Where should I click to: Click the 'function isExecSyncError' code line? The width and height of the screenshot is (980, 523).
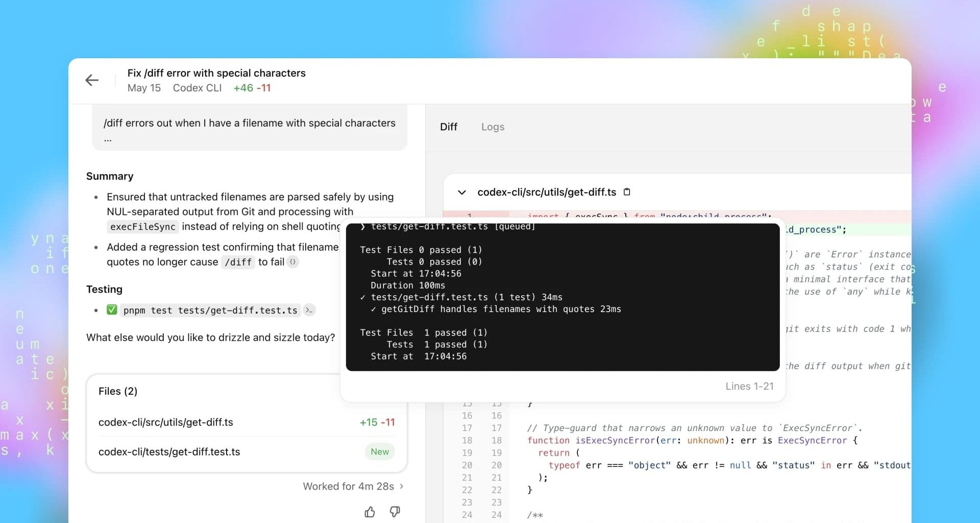693,440
